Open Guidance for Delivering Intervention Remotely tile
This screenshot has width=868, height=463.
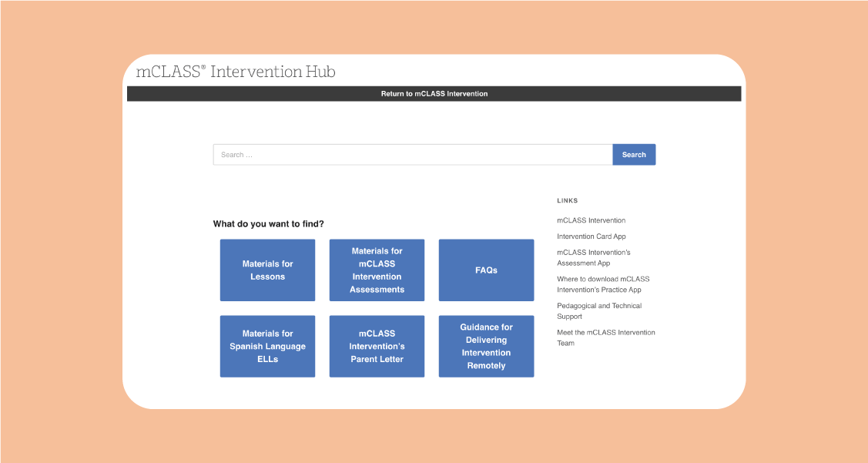point(486,347)
